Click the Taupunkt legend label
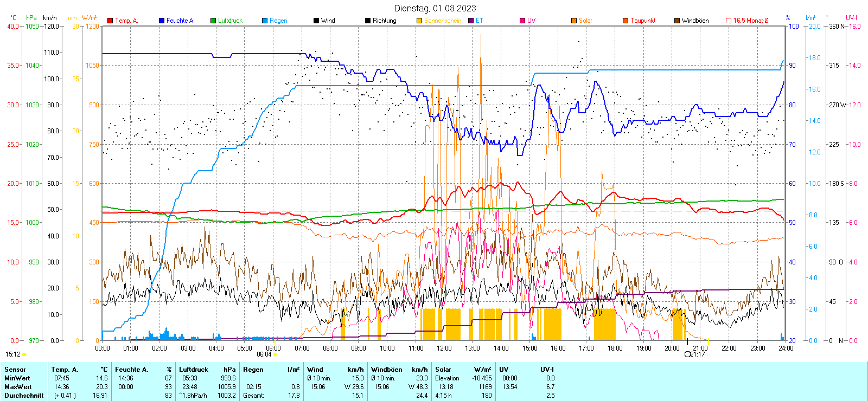This screenshot has width=868, height=401. point(643,21)
